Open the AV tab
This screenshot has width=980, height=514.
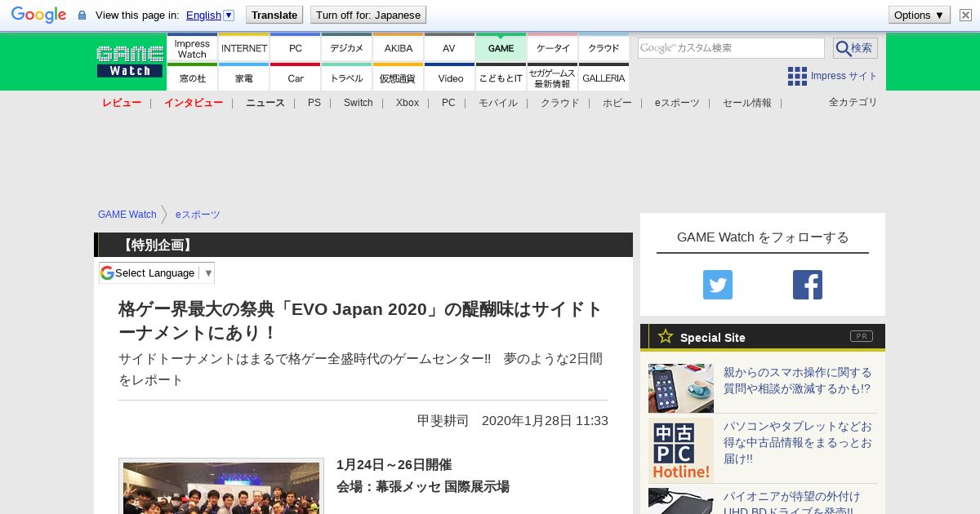(x=449, y=47)
